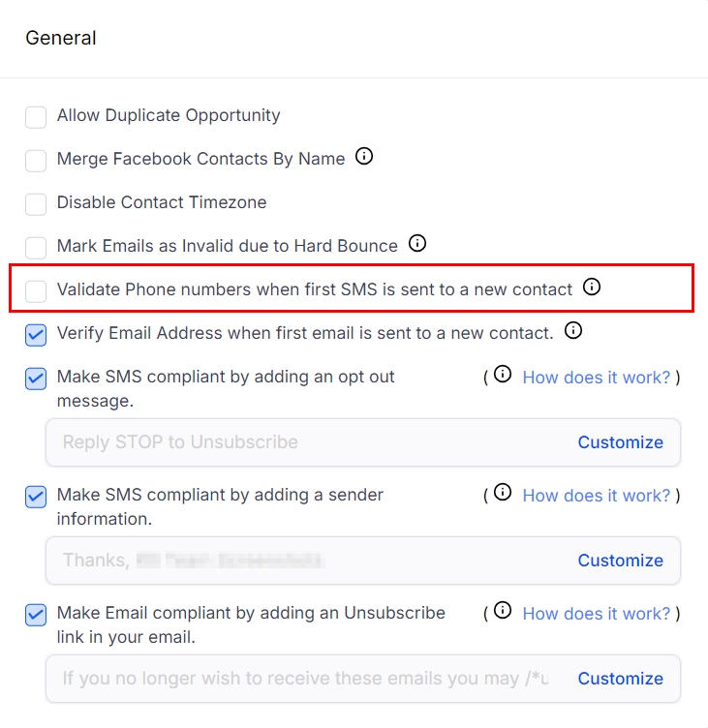Customize the Thanks sender information text
This screenshot has height=728, width=708.
(x=620, y=561)
